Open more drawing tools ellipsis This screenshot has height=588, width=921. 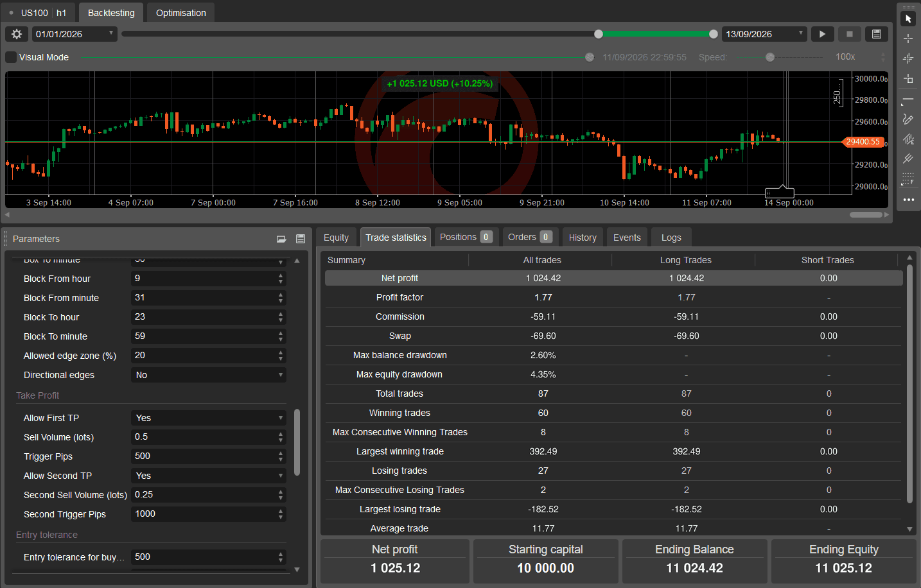(908, 200)
